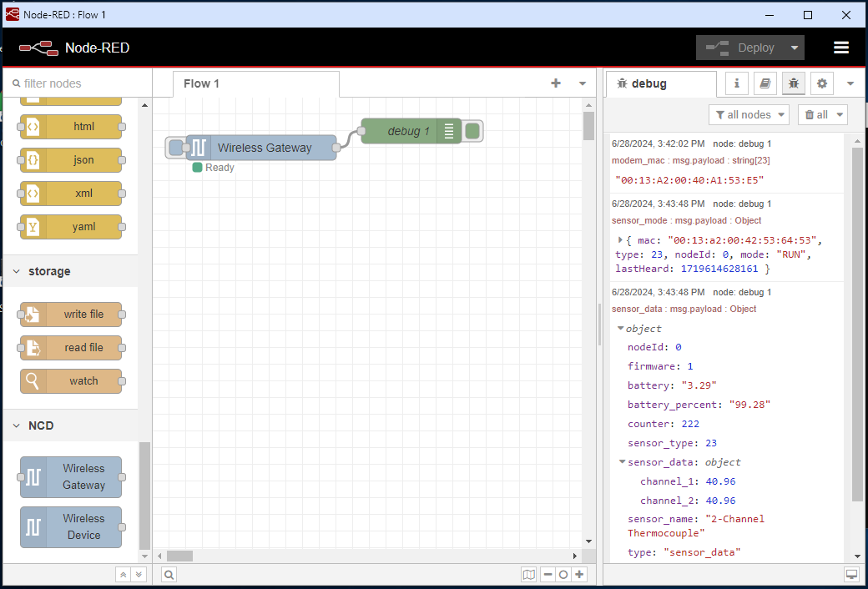Viewport: 868px width, 589px height.
Task: Minimize the Node-RED window
Action: [770, 15]
